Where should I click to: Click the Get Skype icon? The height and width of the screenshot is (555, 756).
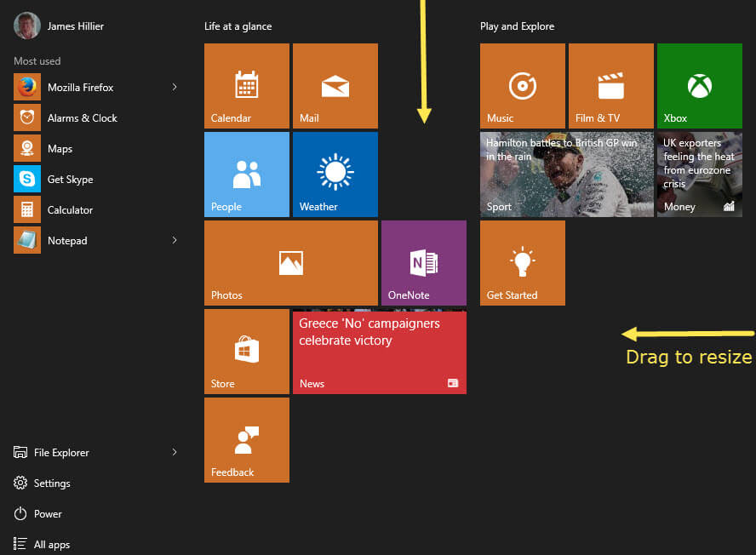point(27,179)
